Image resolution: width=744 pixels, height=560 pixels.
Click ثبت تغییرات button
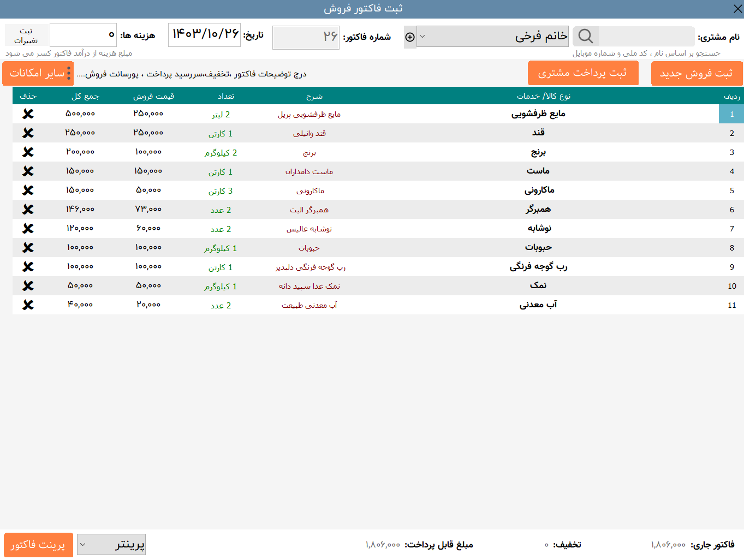click(26, 35)
